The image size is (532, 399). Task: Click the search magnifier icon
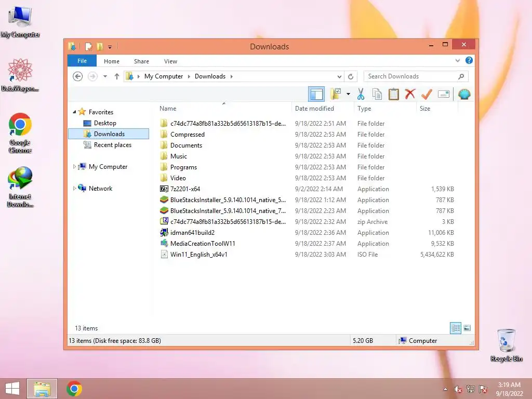(x=461, y=76)
